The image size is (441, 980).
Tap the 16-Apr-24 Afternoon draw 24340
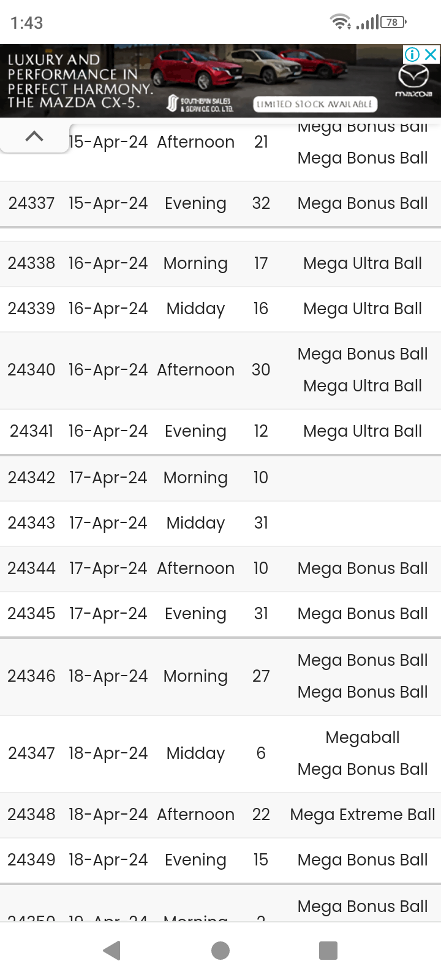pyautogui.click(x=221, y=370)
